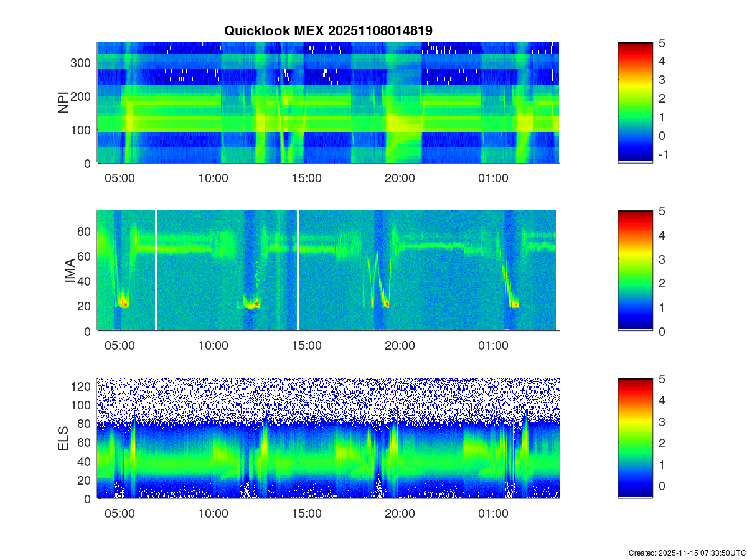Click the NPI panel colorbar

pyautogui.click(x=635, y=102)
